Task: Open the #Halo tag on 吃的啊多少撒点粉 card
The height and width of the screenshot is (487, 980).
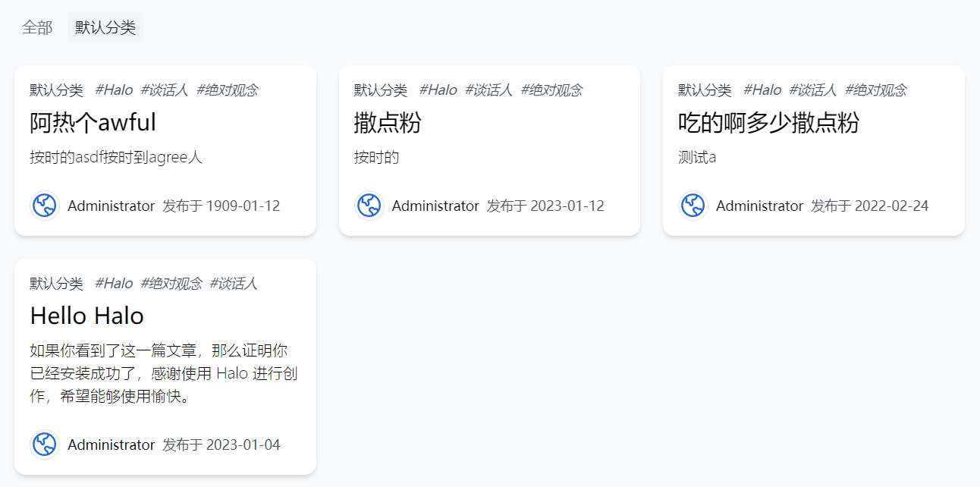Action: [x=763, y=90]
